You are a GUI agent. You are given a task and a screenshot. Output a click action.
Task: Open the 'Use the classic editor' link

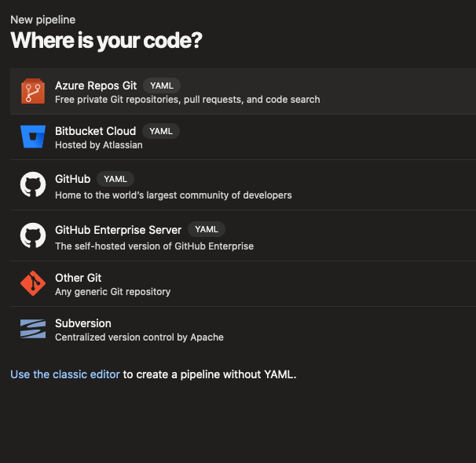point(65,374)
